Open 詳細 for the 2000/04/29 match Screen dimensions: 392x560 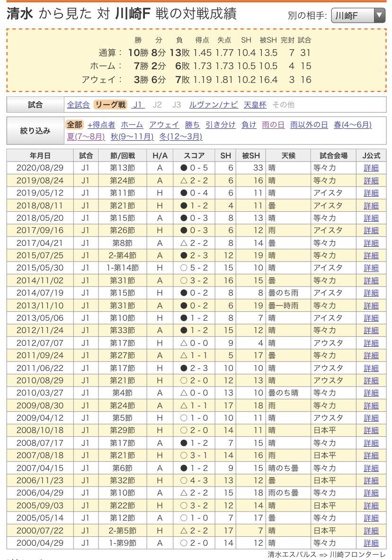click(371, 543)
